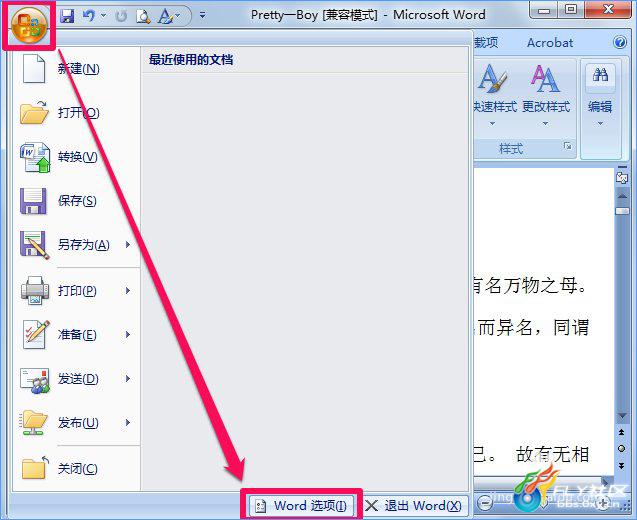Click the vertical scrollbar up arrow
637x520 pixels.
click(622, 196)
